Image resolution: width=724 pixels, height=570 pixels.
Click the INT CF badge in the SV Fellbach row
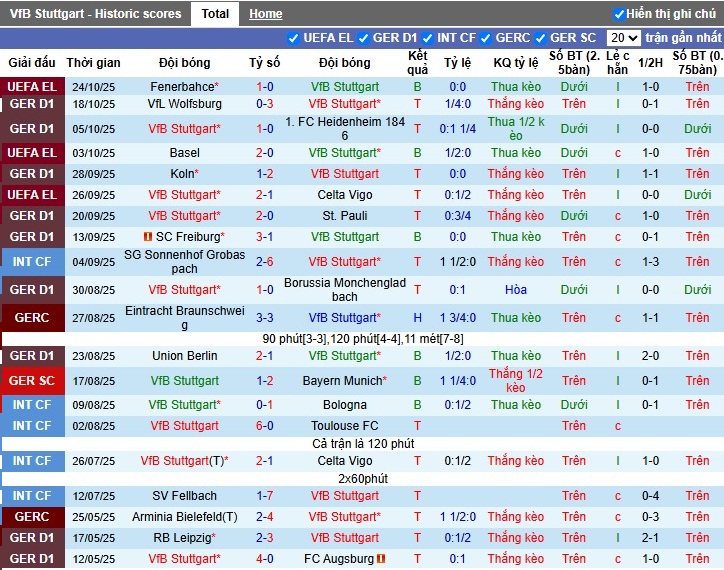[x=32, y=496]
